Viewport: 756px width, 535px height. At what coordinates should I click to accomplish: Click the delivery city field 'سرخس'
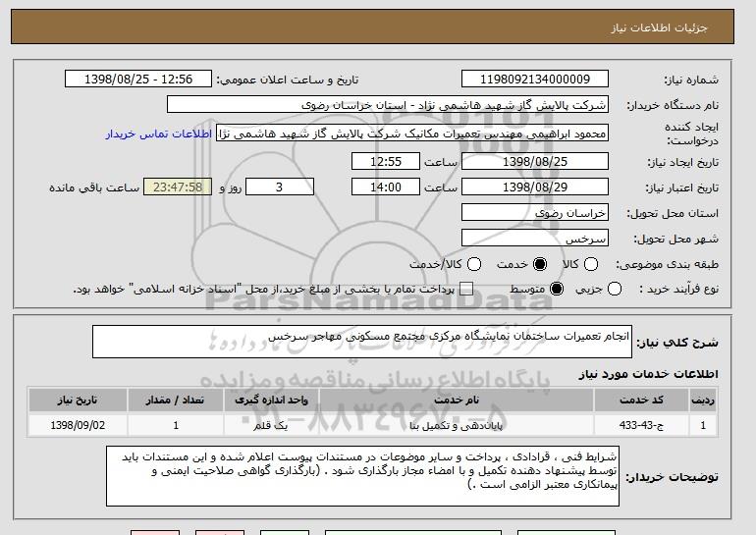click(534, 238)
